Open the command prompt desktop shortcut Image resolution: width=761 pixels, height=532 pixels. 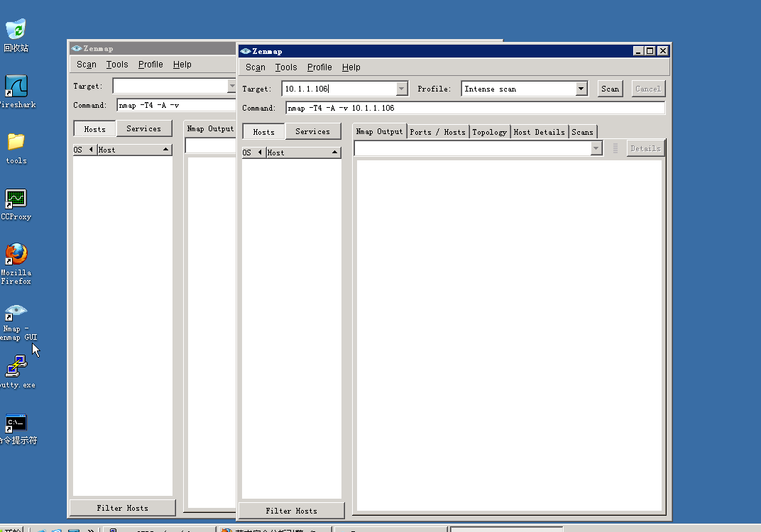pyautogui.click(x=18, y=428)
